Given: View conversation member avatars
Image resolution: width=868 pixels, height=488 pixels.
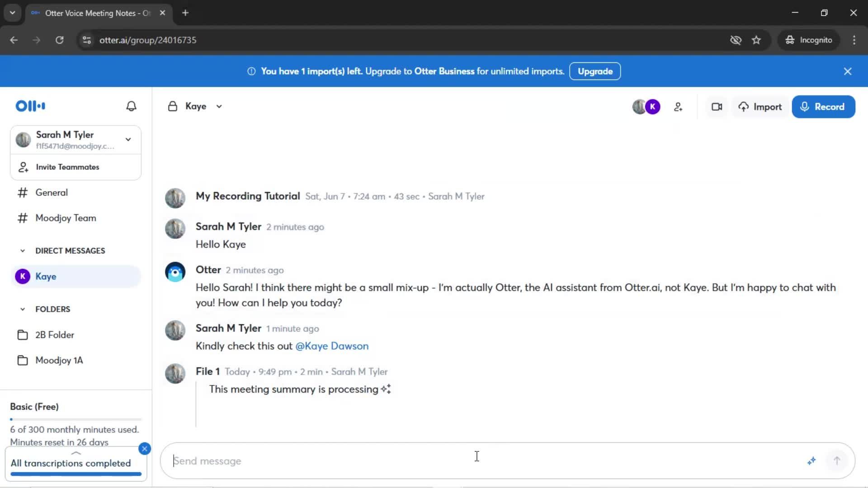Looking at the screenshot, I should [646, 107].
